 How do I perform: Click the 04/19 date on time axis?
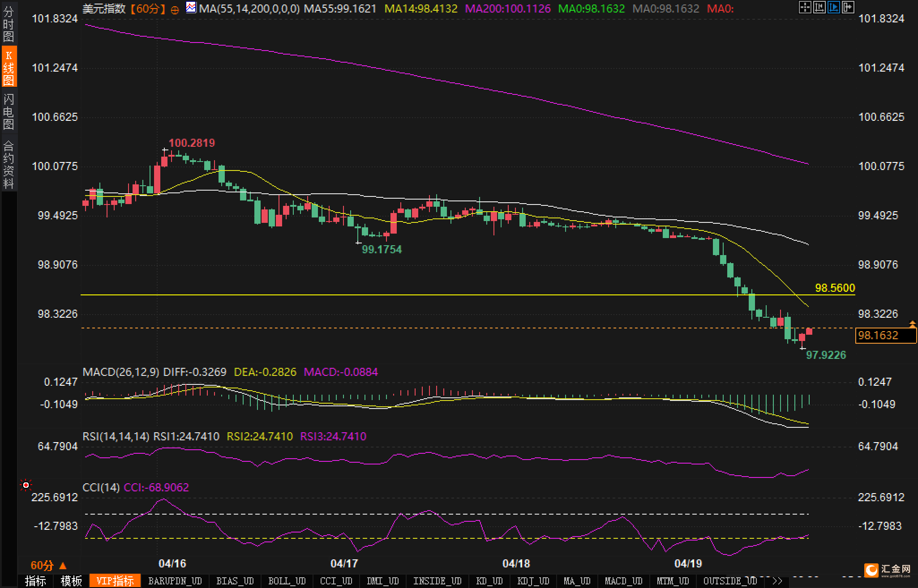tap(688, 563)
